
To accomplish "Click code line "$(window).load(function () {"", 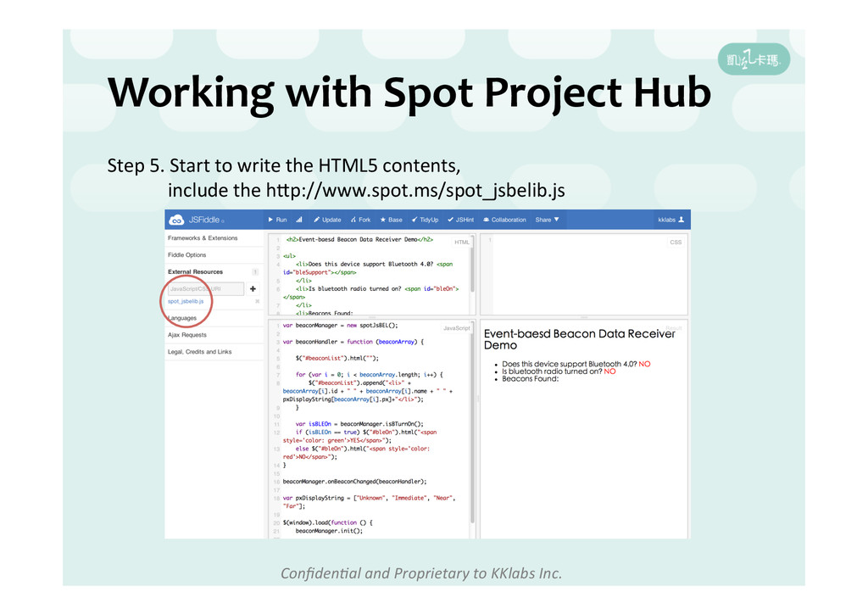I will tap(328, 522).
